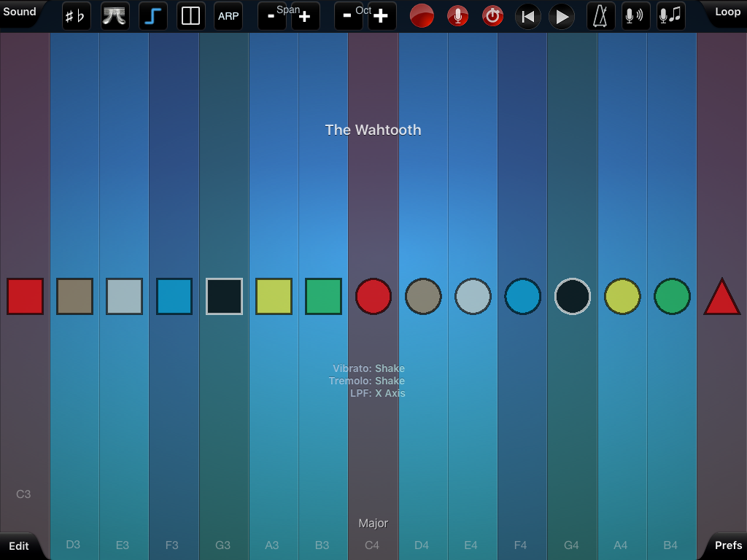This screenshot has width=747, height=560.
Task: Enable the ARP arpeggiator
Action: (228, 16)
